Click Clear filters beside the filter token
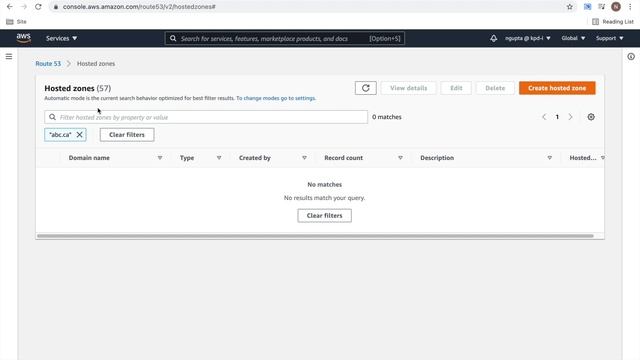The image size is (640, 360). click(x=127, y=135)
